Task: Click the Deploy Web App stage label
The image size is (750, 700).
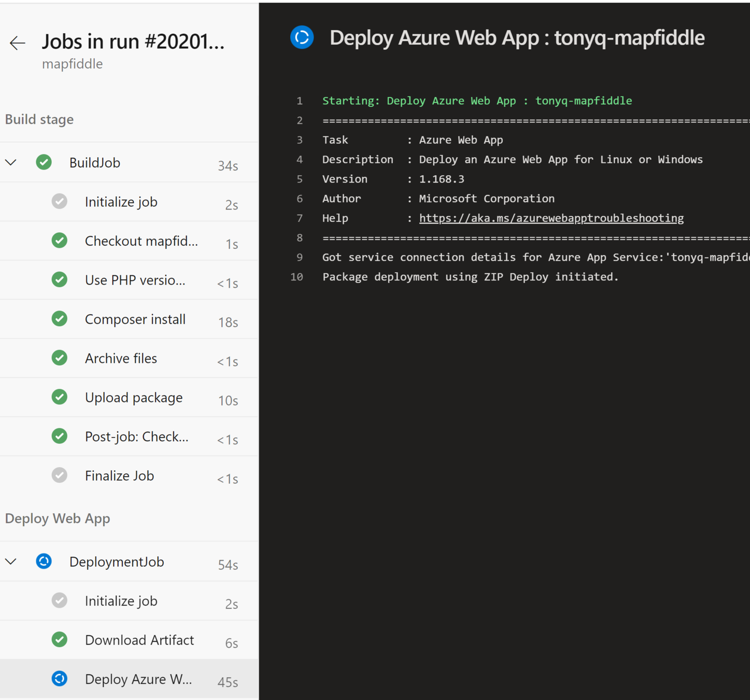Action: click(58, 519)
